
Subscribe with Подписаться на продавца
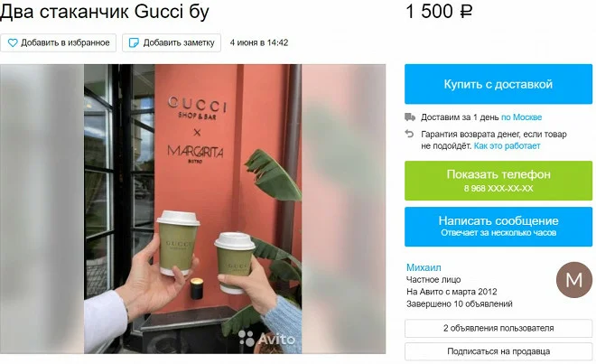point(498,351)
